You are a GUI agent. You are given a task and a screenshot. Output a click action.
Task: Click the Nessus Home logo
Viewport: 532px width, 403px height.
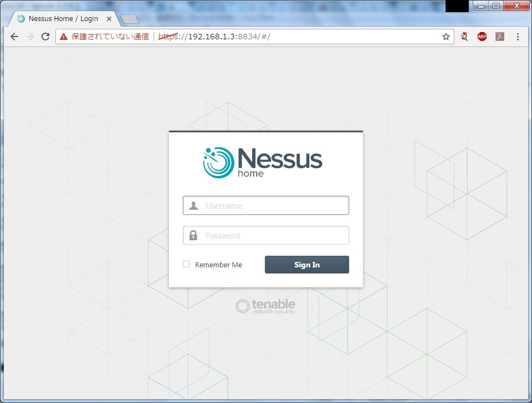263,162
